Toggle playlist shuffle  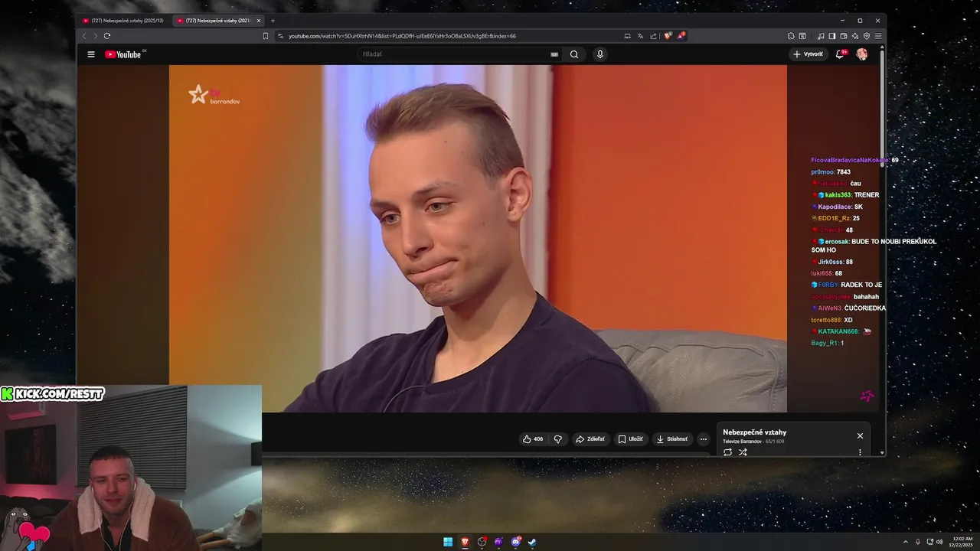[x=743, y=452]
